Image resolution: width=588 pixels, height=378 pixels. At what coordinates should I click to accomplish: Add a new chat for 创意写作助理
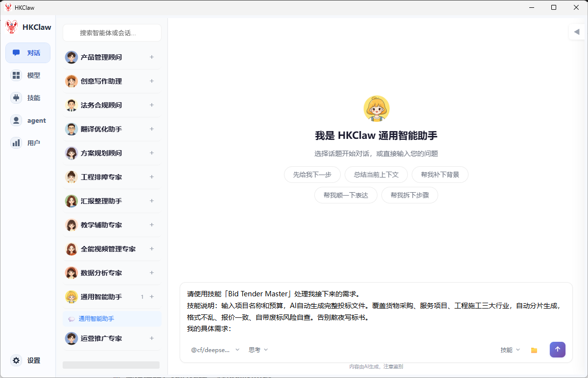point(152,81)
